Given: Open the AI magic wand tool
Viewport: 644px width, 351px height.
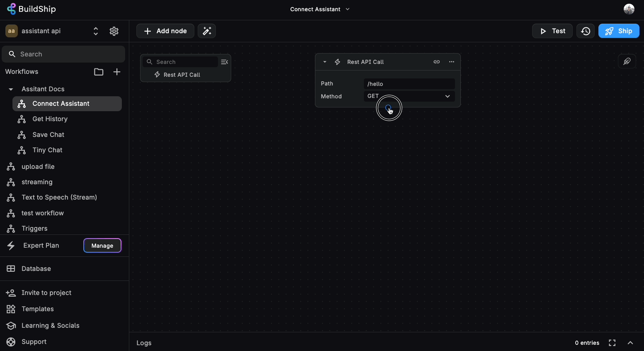Looking at the screenshot, I should click(207, 31).
